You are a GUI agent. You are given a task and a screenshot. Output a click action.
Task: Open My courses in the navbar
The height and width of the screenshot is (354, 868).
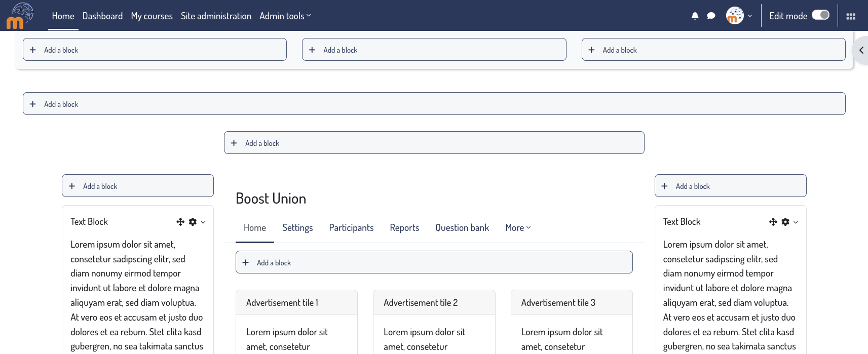[152, 16]
